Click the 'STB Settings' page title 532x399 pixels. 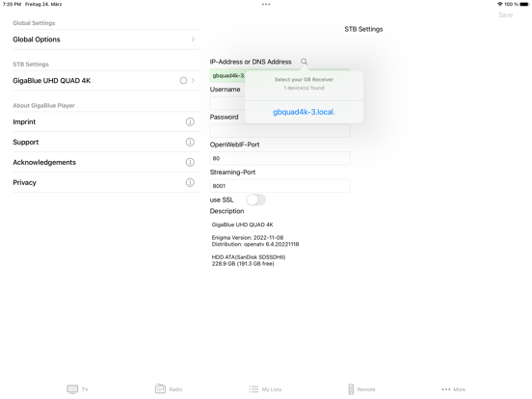tap(363, 29)
